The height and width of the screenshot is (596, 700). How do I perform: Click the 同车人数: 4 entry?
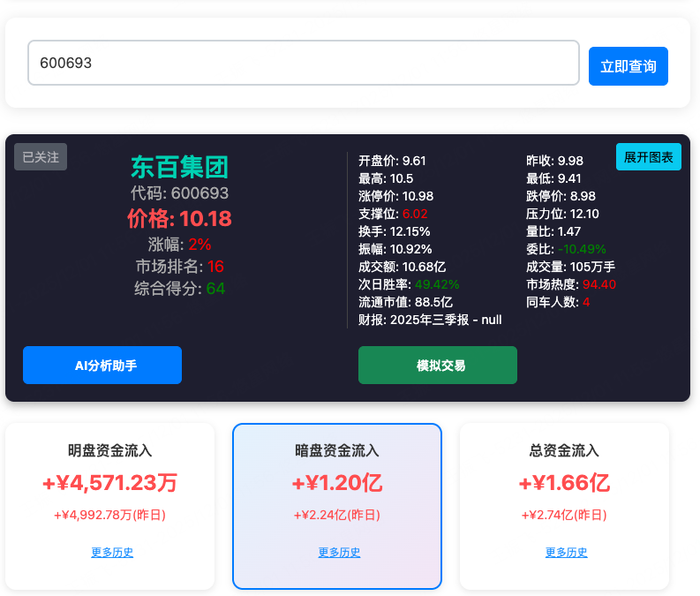coord(558,302)
